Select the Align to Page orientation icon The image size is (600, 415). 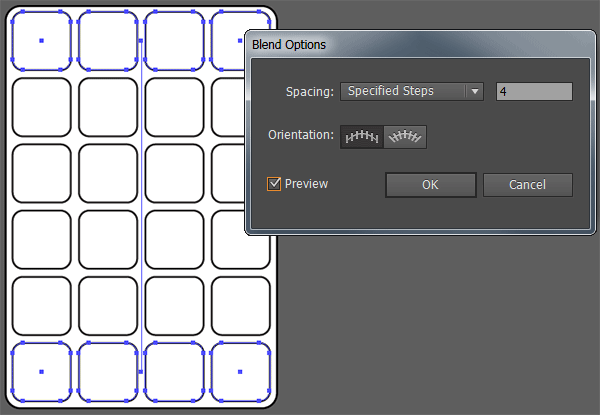[x=362, y=137]
